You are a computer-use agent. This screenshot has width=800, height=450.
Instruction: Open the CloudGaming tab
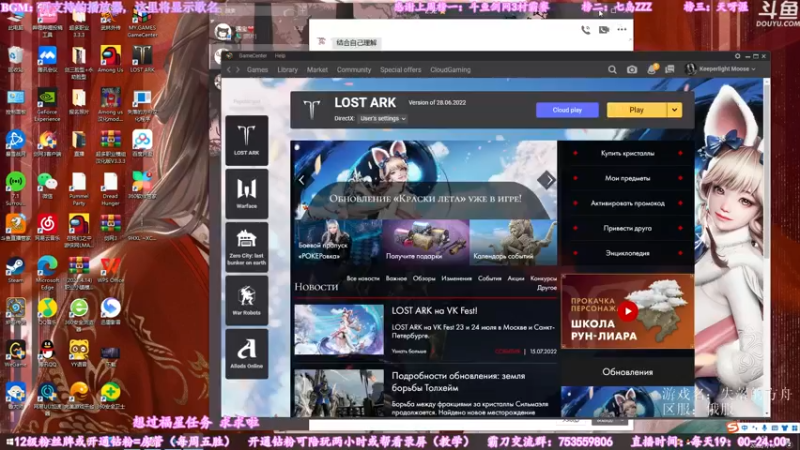[x=450, y=70]
